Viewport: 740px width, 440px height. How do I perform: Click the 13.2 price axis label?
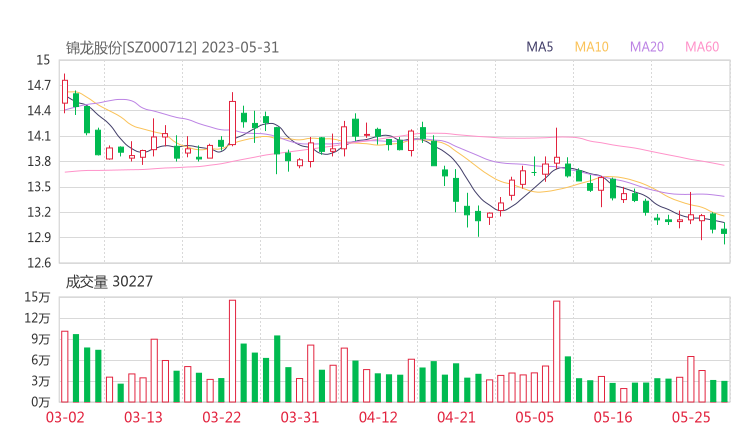tap(39, 212)
